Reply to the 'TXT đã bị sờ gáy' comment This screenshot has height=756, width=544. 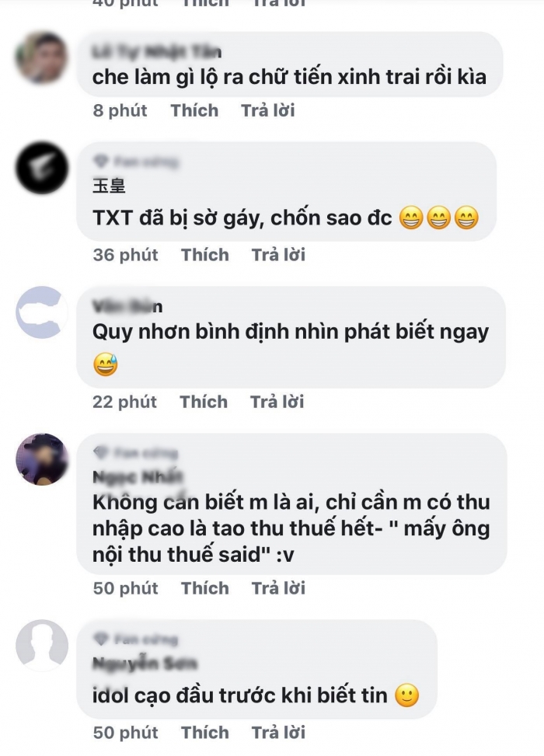coord(279,255)
